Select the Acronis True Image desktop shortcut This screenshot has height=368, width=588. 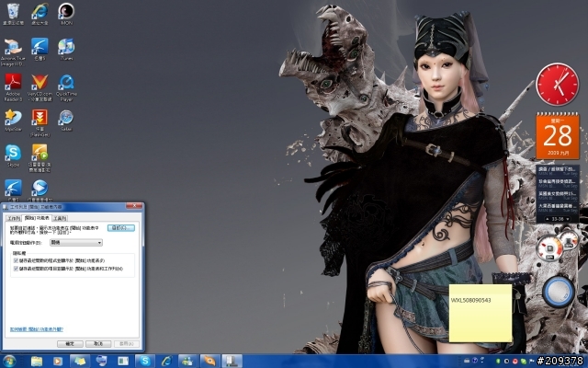(x=13, y=52)
